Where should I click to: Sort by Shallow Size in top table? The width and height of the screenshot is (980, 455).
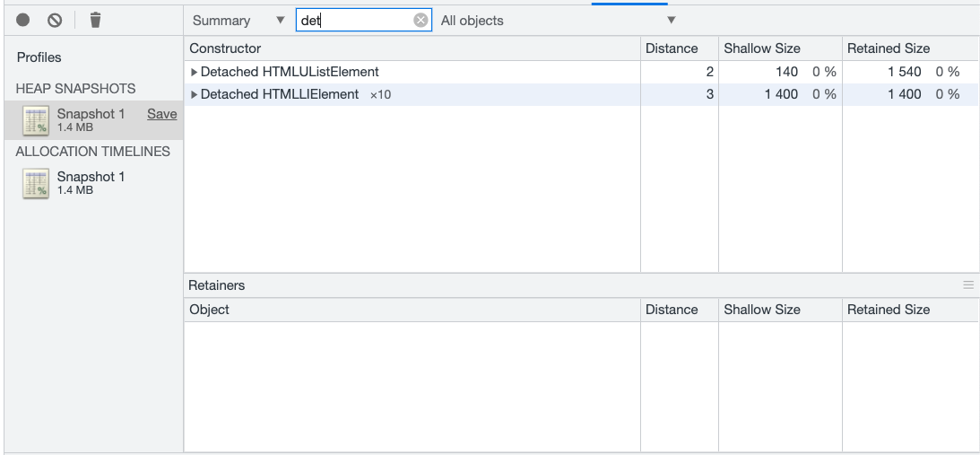[x=779, y=48]
